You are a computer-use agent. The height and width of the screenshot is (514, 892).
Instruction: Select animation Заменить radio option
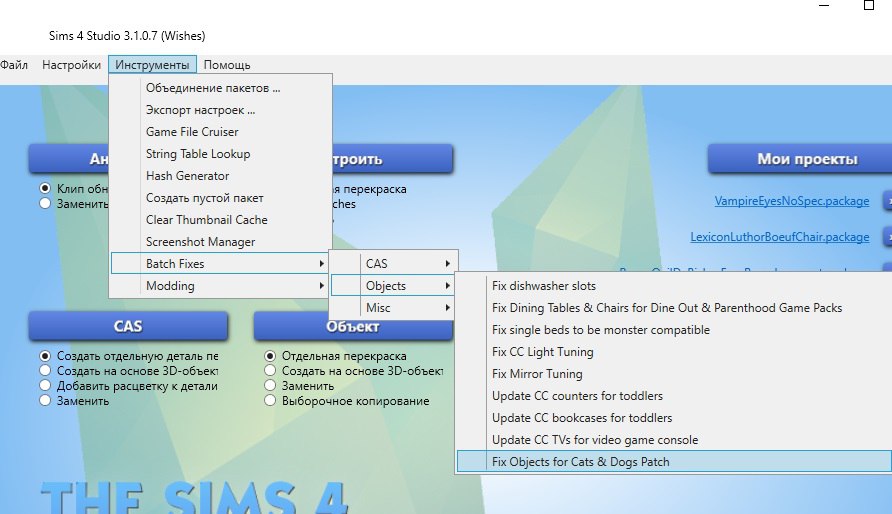(46, 204)
